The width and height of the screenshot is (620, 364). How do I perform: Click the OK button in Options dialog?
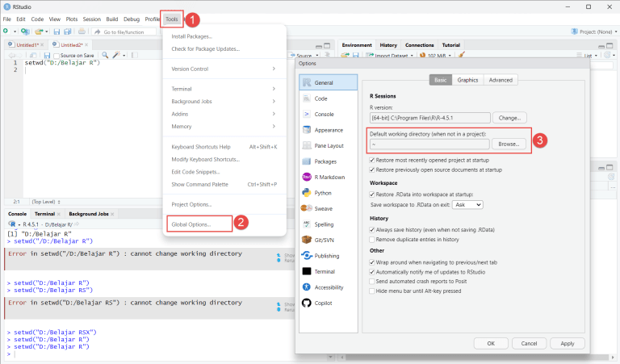pos(491,344)
